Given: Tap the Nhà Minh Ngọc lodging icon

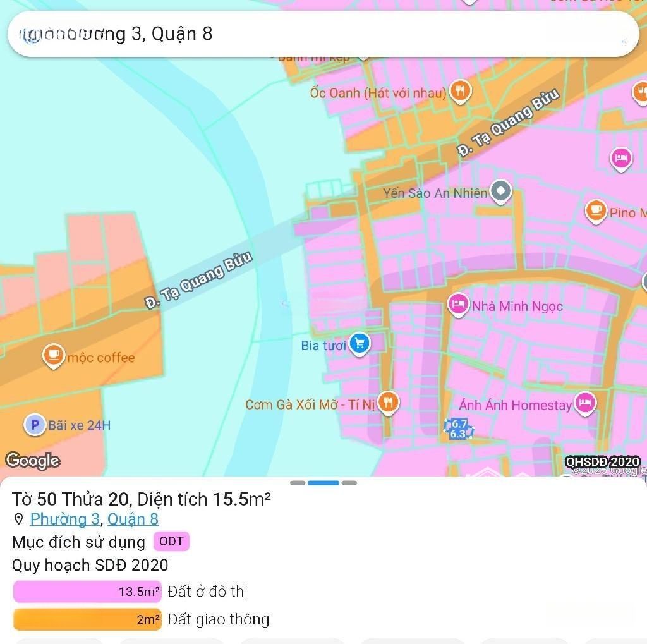Looking at the screenshot, I should [x=458, y=305].
